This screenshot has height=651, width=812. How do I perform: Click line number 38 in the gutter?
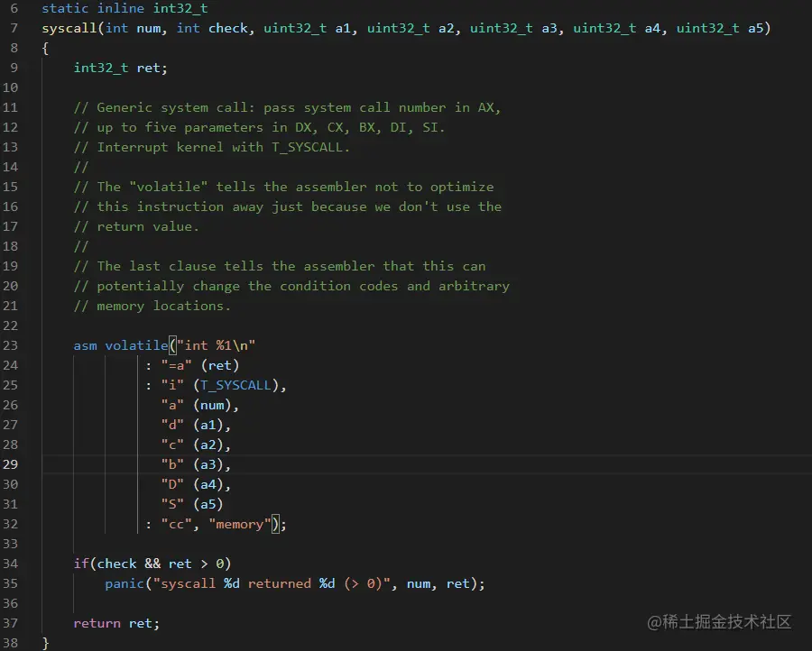10,643
